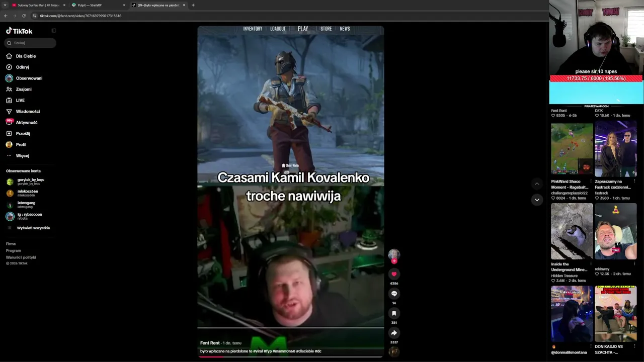This screenshot has width=644, height=362.
Task: Click the tiktok.com address bar URL
Action: pyautogui.click(x=80, y=16)
